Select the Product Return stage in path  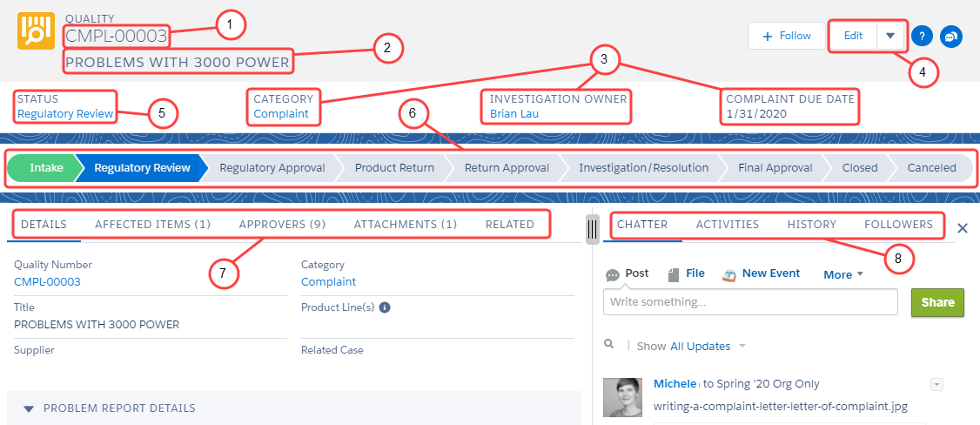[393, 168]
